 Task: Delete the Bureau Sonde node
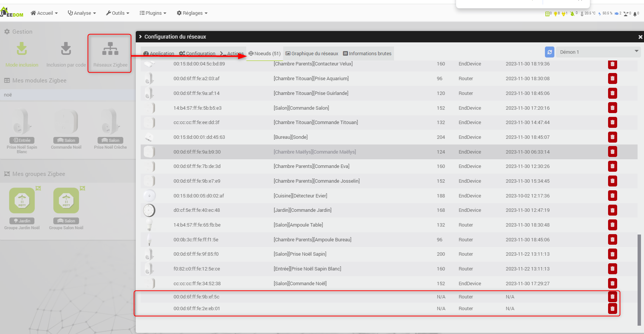[x=612, y=137]
